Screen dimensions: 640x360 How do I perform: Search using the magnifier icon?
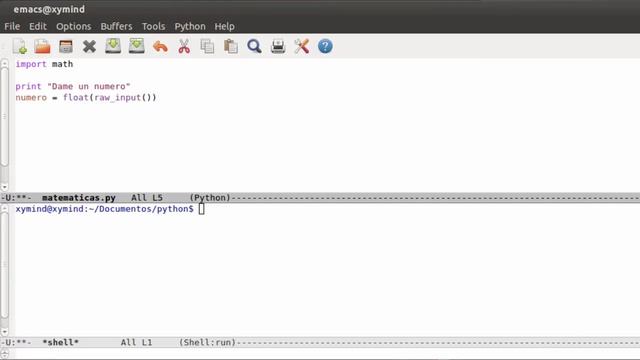(x=254, y=46)
